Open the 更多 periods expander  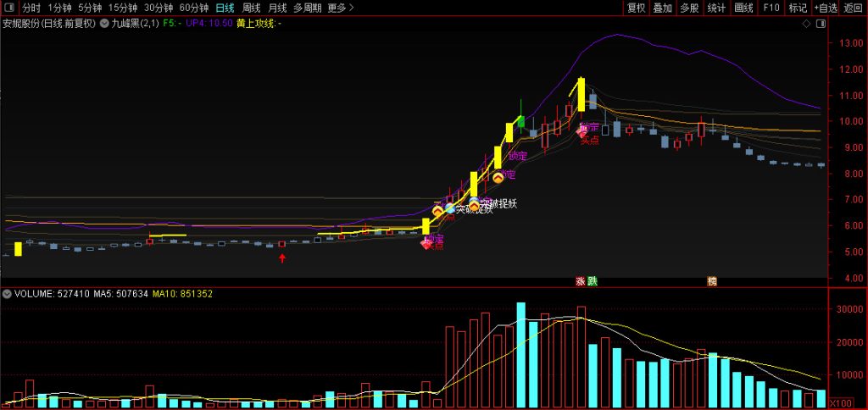point(340,8)
